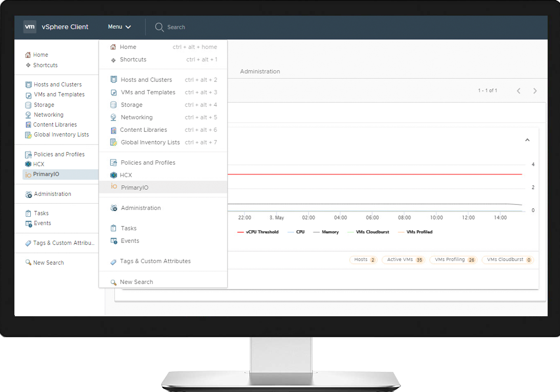
Task: Click Tags icon in left sidebar
Action: pyautogui.click(x=28, y=243)
